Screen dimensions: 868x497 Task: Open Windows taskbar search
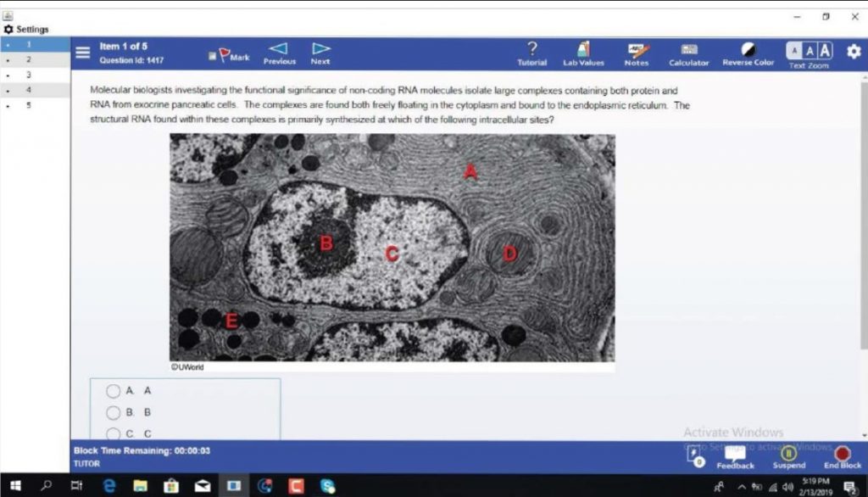(47, 486)
